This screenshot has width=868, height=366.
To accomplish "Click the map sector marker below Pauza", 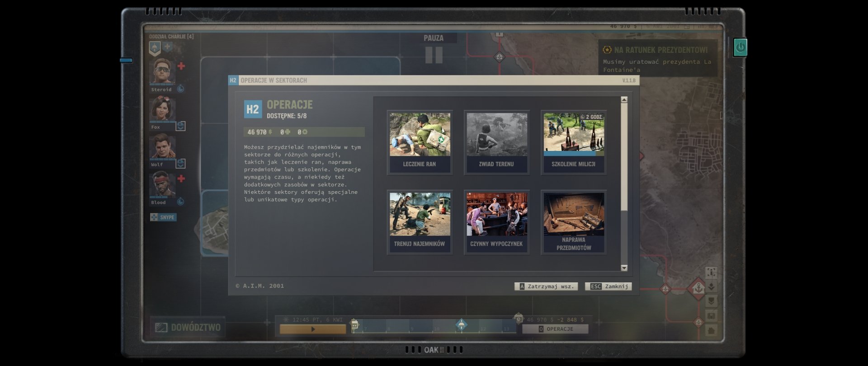I will click(499, 56).
